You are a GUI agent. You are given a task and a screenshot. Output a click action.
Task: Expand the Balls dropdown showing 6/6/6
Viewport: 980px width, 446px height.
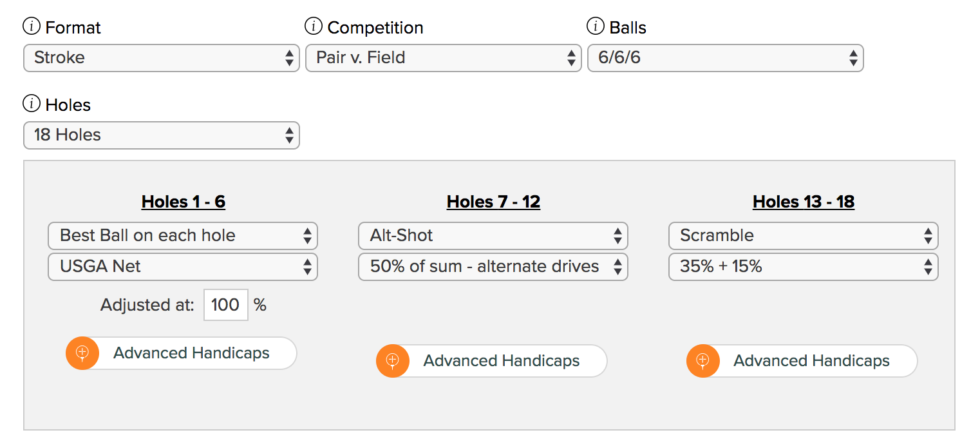(725, 58)
